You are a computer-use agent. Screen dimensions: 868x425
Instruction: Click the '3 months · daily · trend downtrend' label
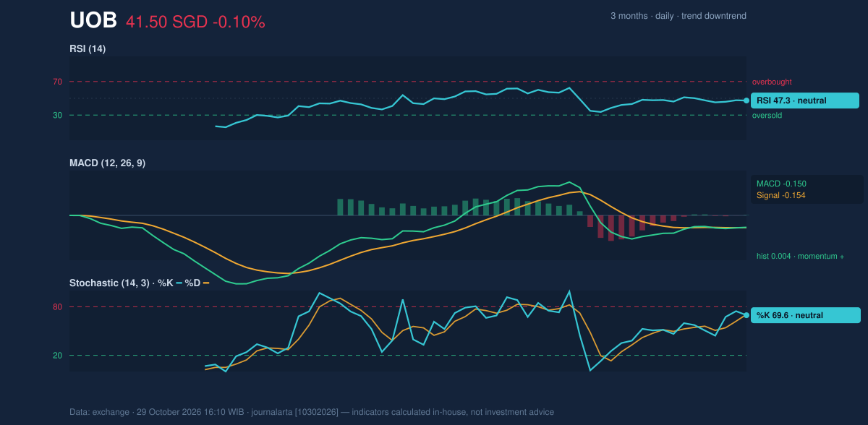678,16
